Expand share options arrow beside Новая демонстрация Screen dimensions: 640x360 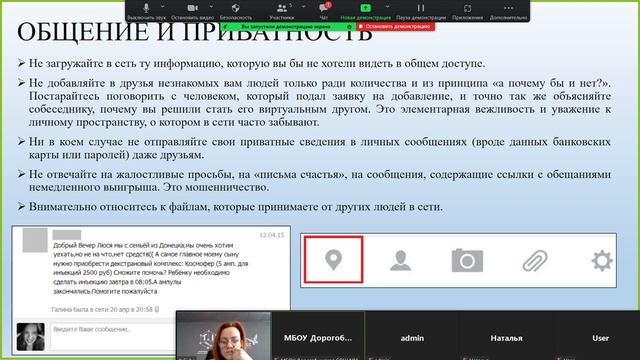[387, 7]
